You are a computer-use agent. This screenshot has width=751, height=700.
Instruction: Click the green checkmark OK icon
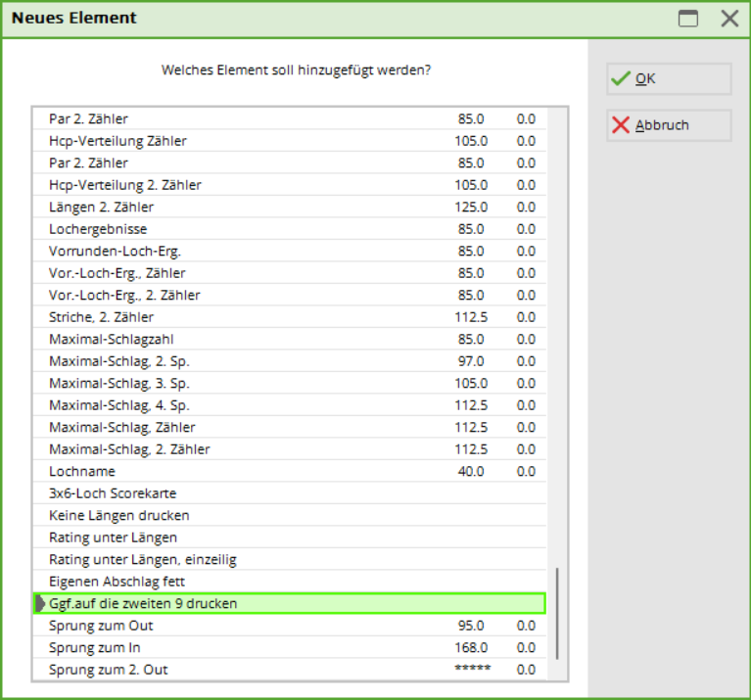point(621,79)
